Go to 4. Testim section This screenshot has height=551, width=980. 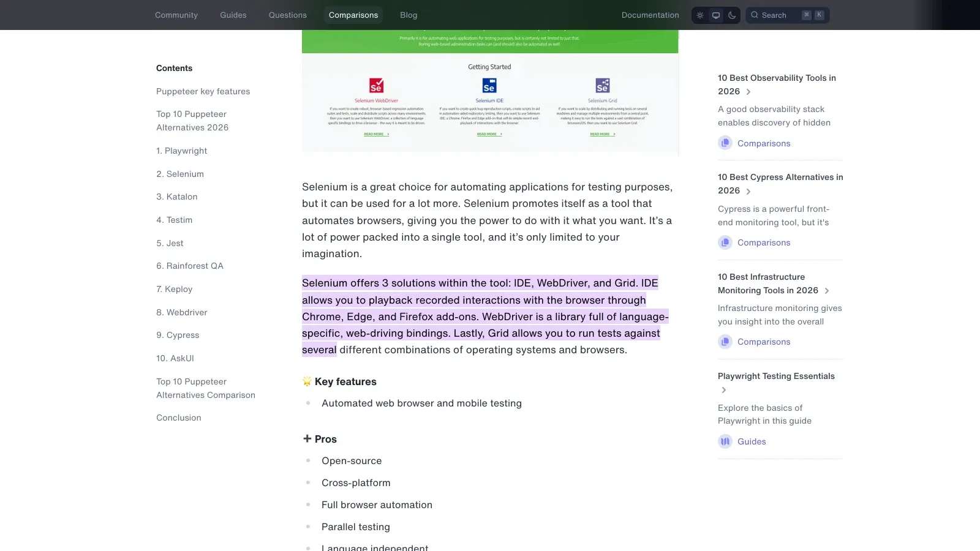175,220
